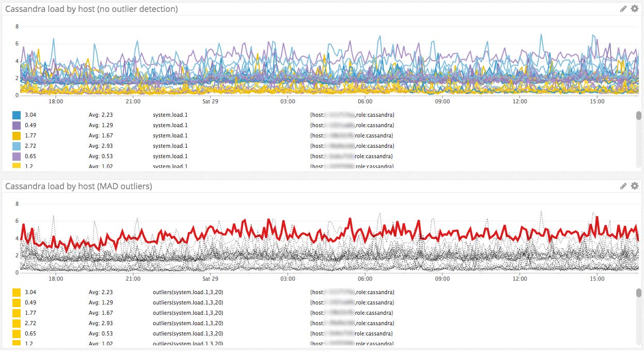The width and height of the screenshot is (644, 351).
Task: Click the first outliers(system.load.1,3,20) legend entry
Action: coord(188,292)
